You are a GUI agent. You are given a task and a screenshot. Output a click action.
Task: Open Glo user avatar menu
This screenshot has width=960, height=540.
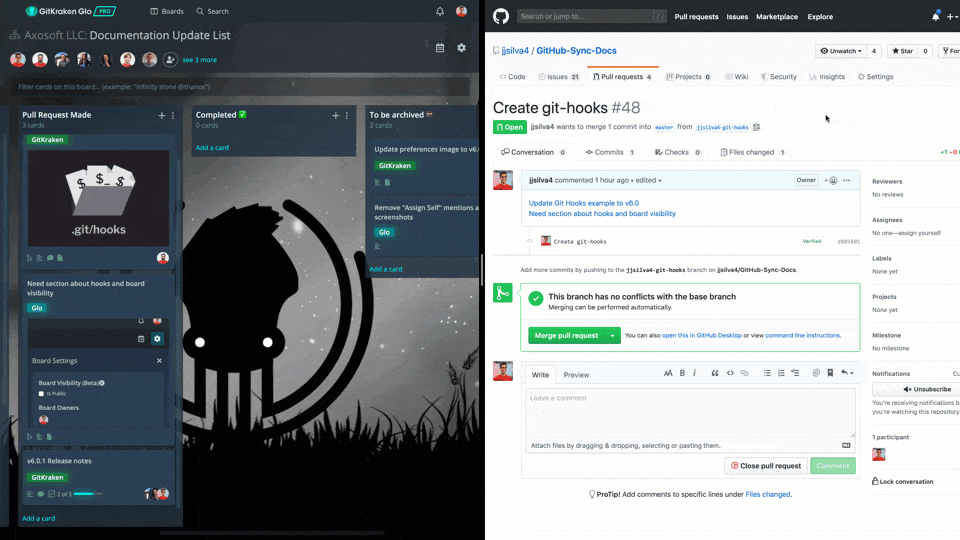tap(462, 11)
